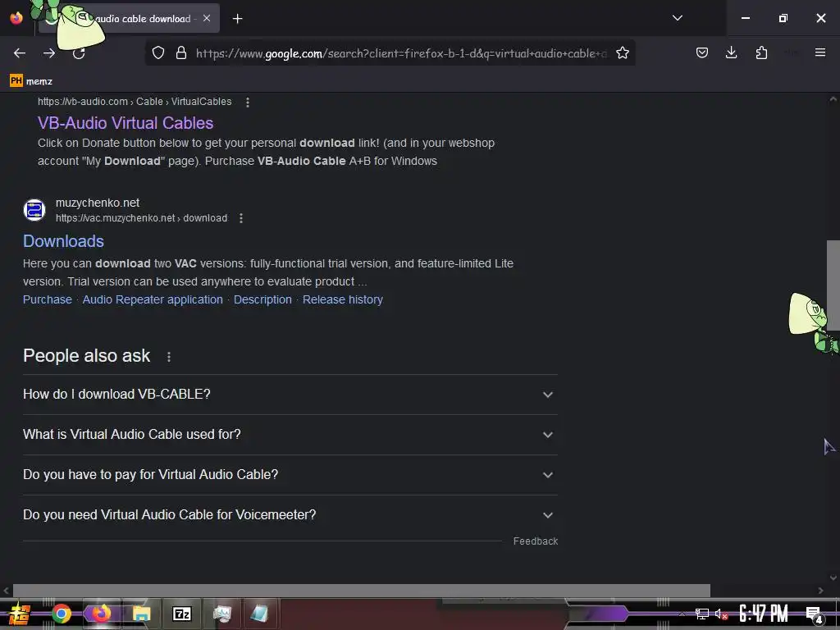Viewport: 840px width, 630px height.
Task: Open the extensions puzzle icon
Action: (761, 52)
